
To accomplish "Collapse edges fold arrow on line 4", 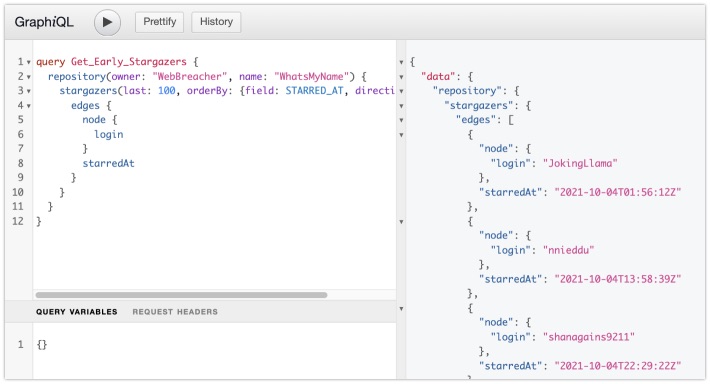I will tap(29, 106).
